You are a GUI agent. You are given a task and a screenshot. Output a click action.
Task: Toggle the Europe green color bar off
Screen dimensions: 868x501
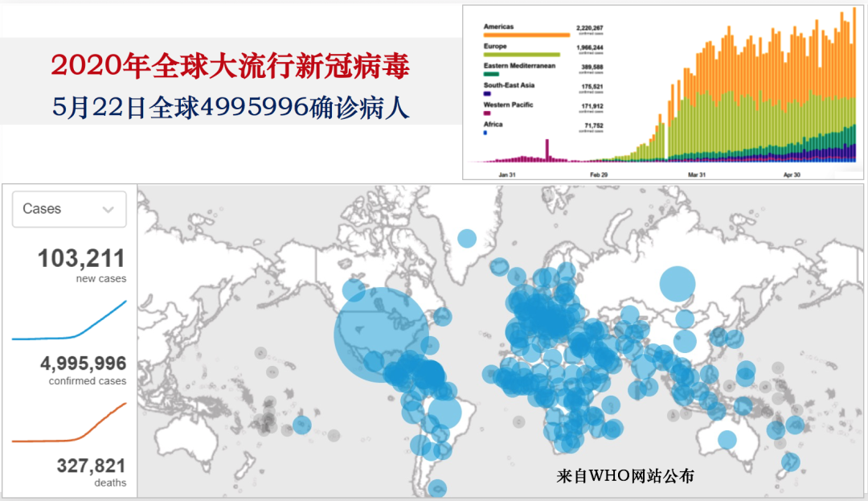[x=522, y=52]
